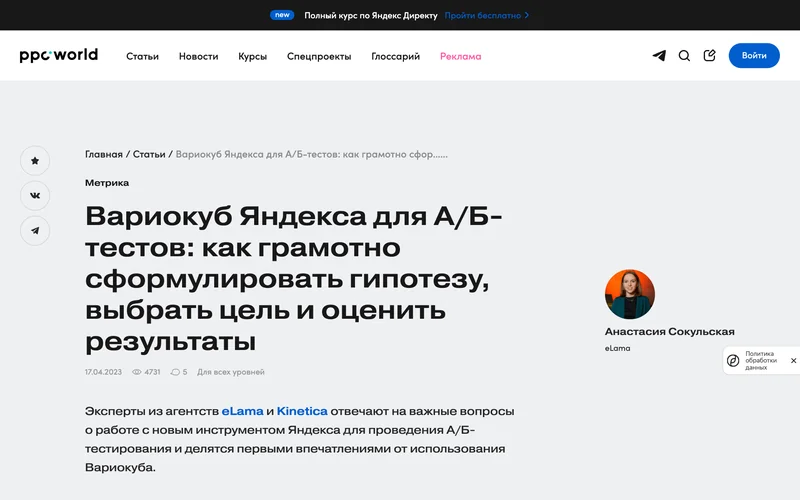Click the article headline Вариокуб Яндекса
This screenshot has width=800, height=500.
click(x=293, y=279)
